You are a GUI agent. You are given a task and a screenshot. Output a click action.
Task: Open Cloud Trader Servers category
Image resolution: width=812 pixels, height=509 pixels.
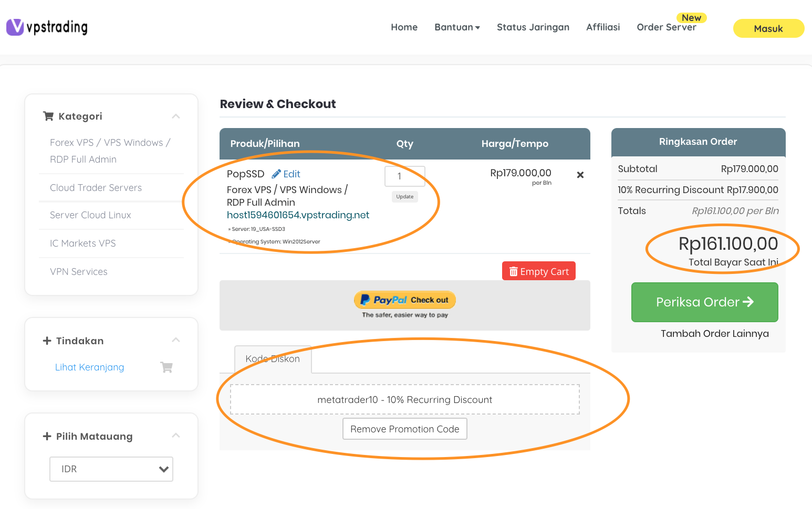[96, 188]
